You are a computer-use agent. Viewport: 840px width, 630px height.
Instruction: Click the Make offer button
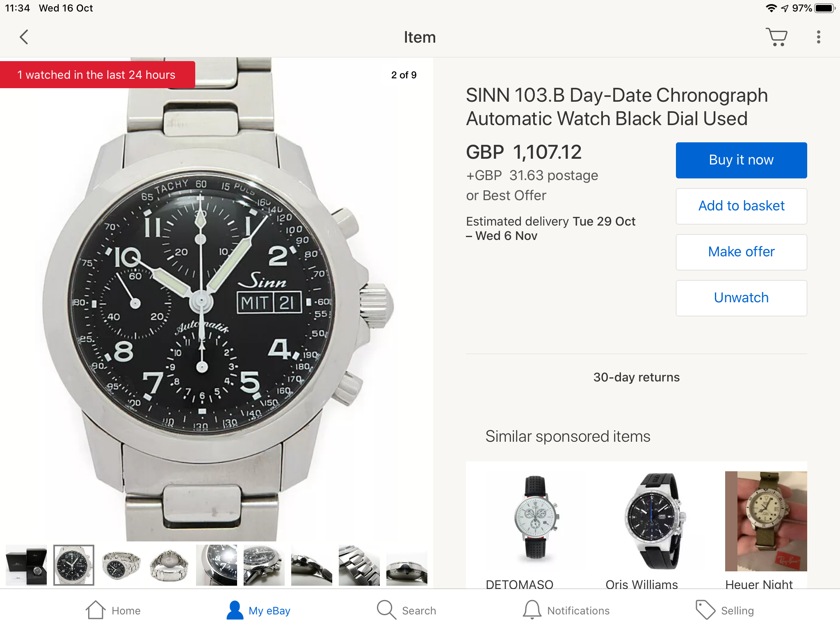[x=741, y=252]
